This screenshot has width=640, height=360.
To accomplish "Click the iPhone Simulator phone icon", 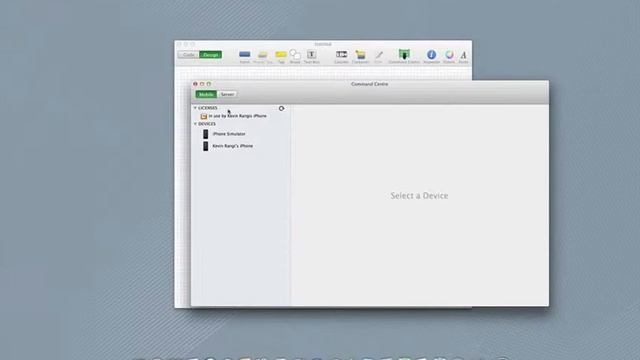I will point(206,134).
